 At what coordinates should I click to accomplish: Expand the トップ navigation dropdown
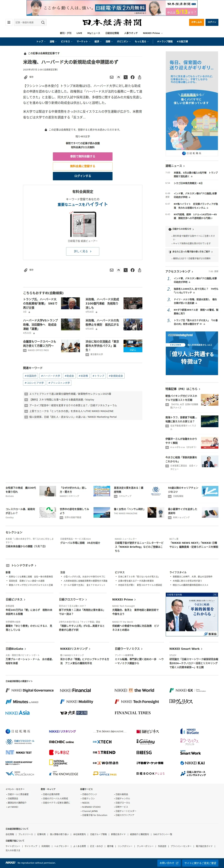(x=41, y=41)
